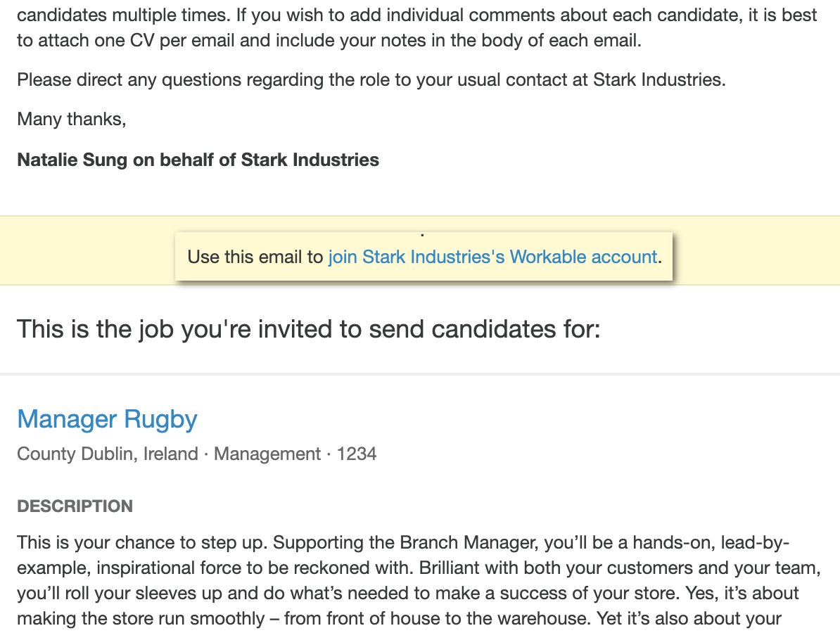Screen dimensions: 840x633
Task: Click the DESCRIPTION section heading
Action: [x=75, y=506]
